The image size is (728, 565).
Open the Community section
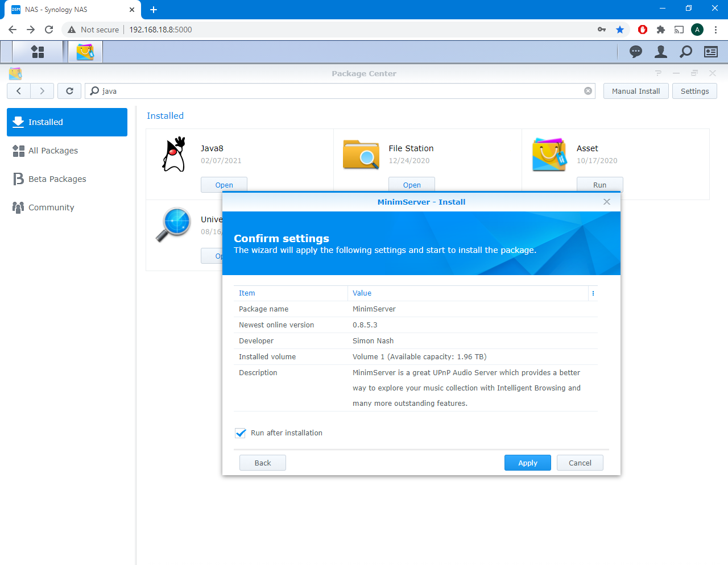click(x=67, y=207)
